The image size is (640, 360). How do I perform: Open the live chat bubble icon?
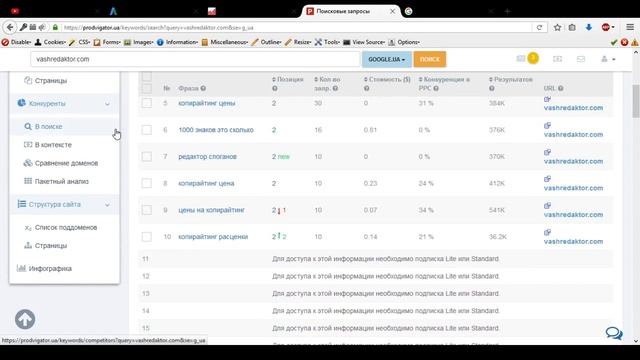614,333
